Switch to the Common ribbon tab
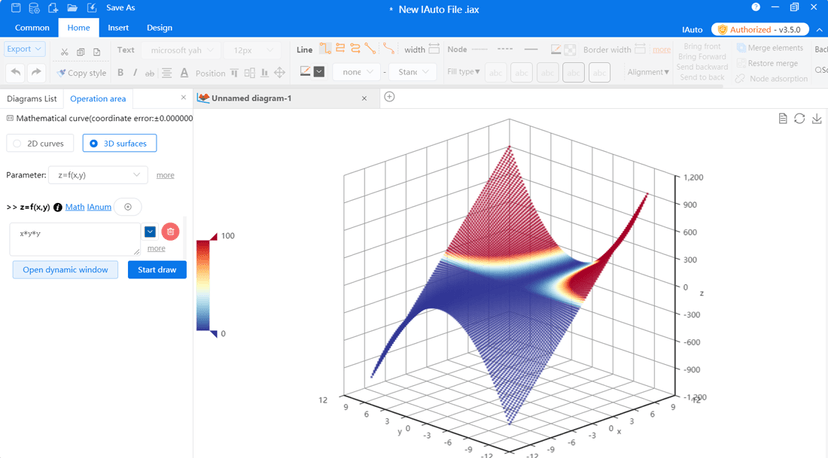 tap(32, 27)
